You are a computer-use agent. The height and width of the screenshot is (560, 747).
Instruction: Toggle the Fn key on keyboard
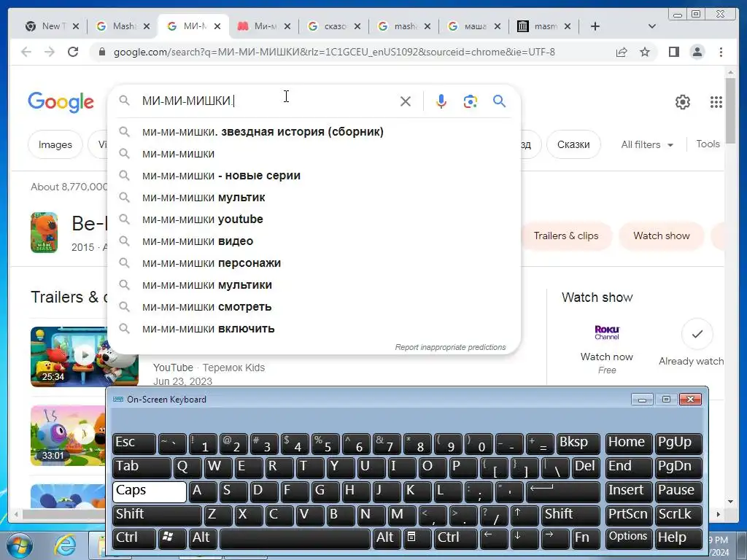[586, 539]
